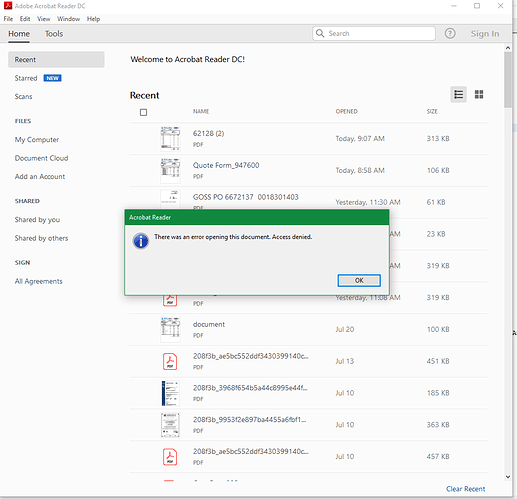Sort by the SIZE column header
Screen dimensions: 517x499
coord(432,111)
